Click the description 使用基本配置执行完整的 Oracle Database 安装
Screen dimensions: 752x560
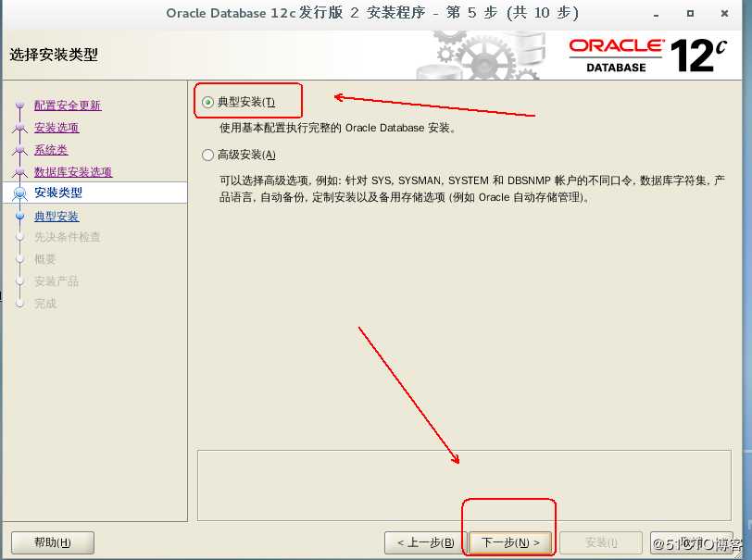[x=337, y=128]
